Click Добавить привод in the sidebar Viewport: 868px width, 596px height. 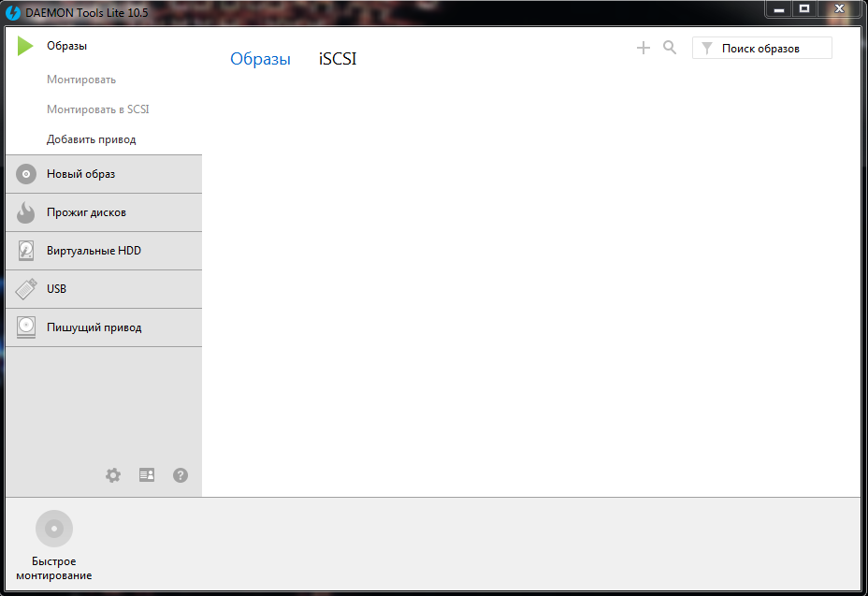(x=92, y=139)
